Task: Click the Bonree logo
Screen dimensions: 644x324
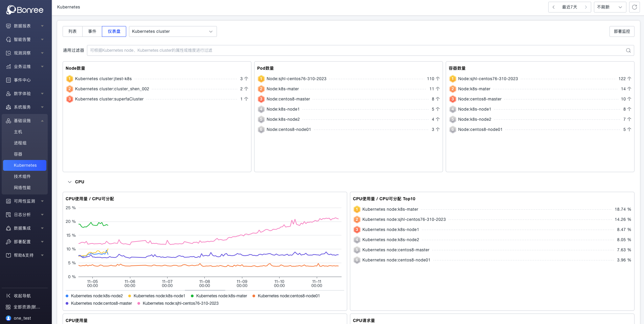Action: click(x=25, y=10)
